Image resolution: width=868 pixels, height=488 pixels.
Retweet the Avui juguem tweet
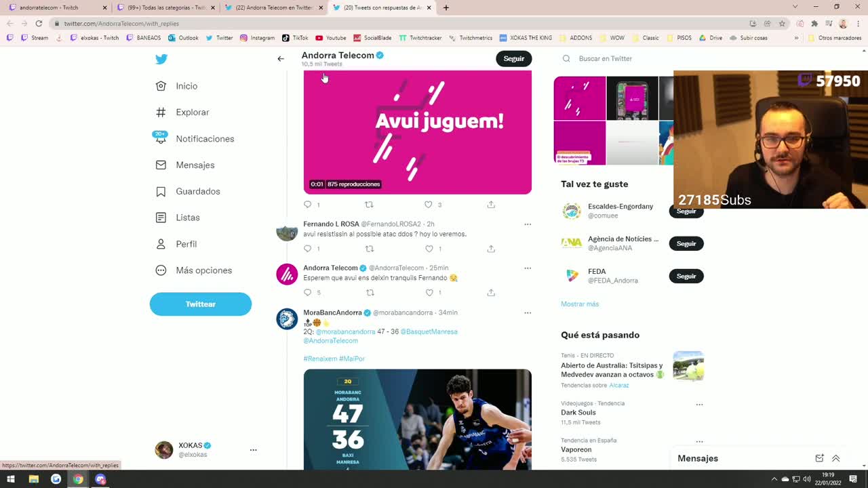370,204
